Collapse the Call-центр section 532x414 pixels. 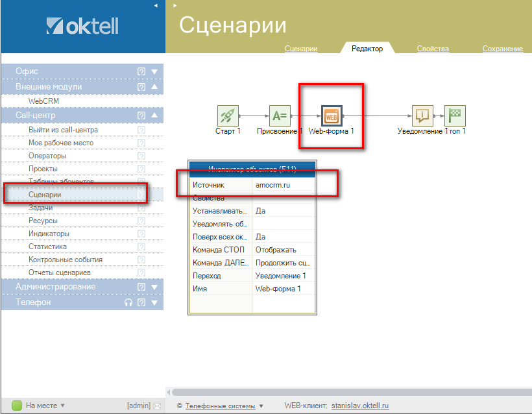pyautogui.click(x=154, y=116)
